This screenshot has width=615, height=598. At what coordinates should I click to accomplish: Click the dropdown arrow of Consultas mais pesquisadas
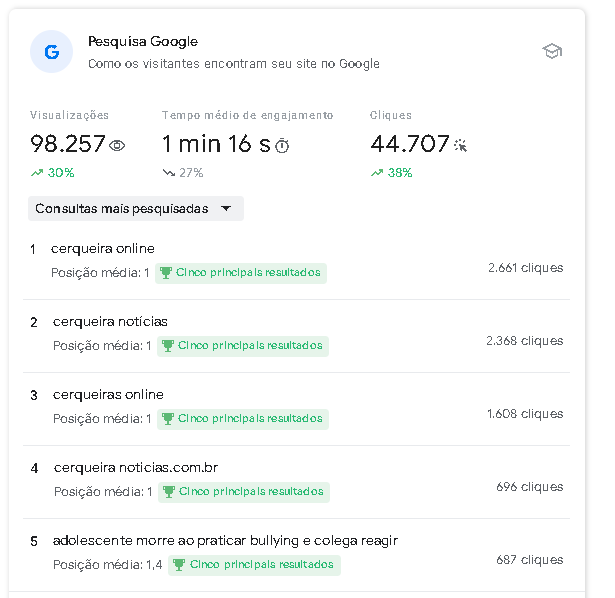click(226, 209)
